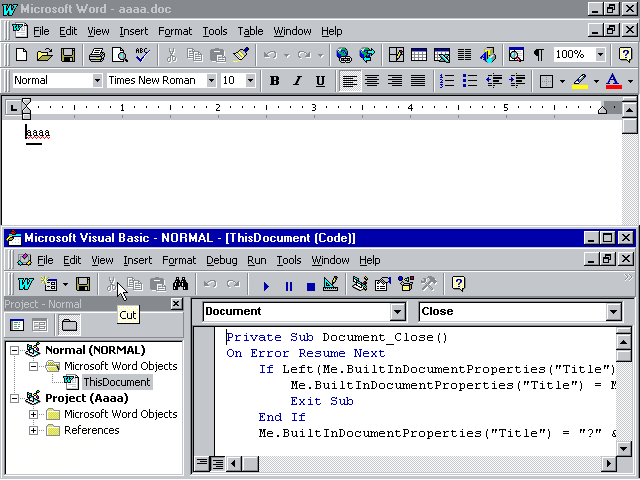
Task: Open the Word Format menu
Action: point(175,31)
